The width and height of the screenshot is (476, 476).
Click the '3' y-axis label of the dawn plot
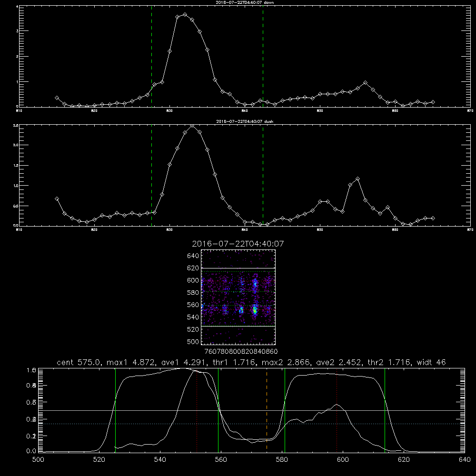point(17,31)
